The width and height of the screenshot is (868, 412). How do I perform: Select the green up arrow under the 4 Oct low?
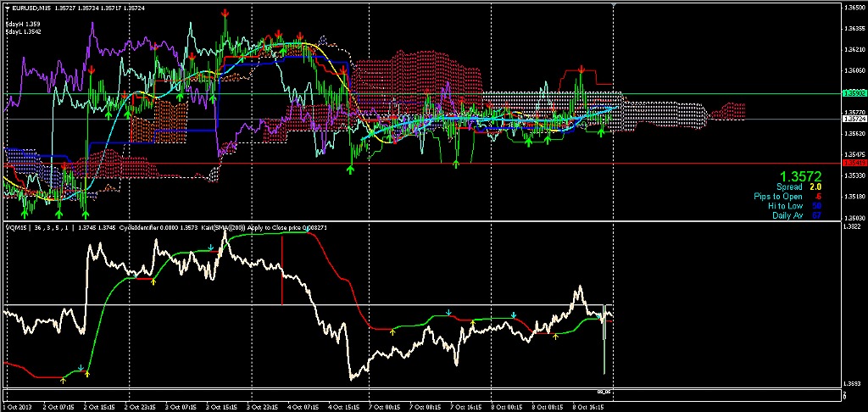[350, 170]
